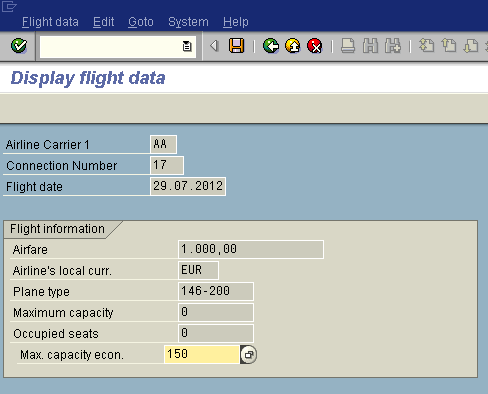
Task: Click the input help button beside Max. capacity econ.
Action: 248,355
